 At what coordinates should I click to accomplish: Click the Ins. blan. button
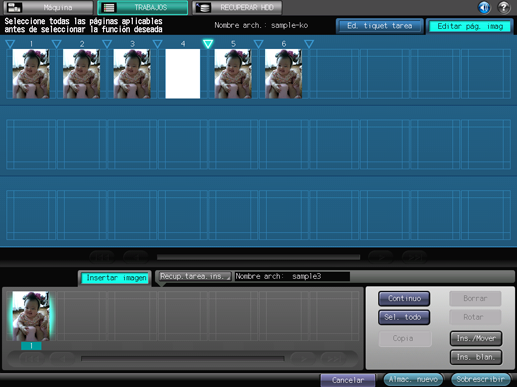(x=476, y=357)
